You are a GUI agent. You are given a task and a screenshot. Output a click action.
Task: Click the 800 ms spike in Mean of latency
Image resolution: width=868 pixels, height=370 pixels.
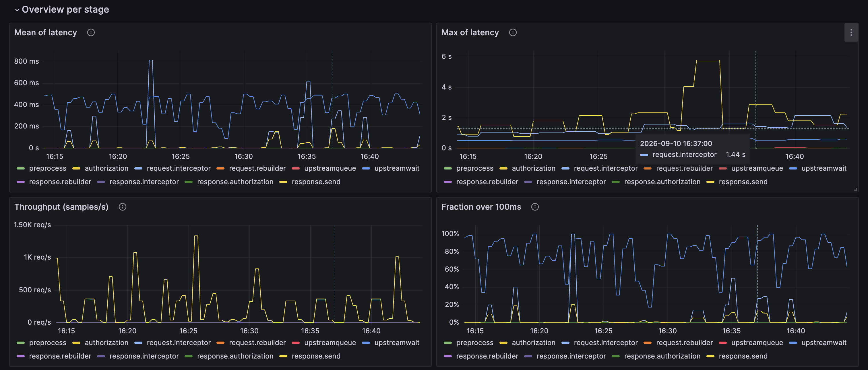[x=151, y=60]
